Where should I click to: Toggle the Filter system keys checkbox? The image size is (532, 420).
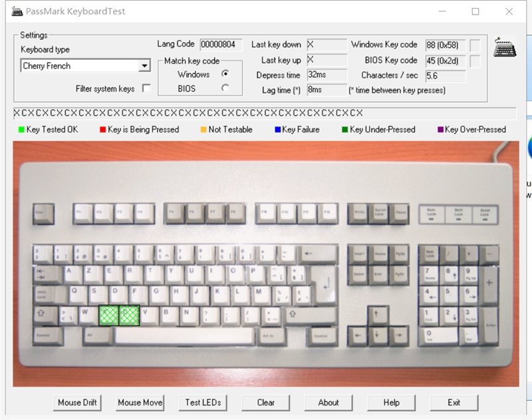coord(146,89)
